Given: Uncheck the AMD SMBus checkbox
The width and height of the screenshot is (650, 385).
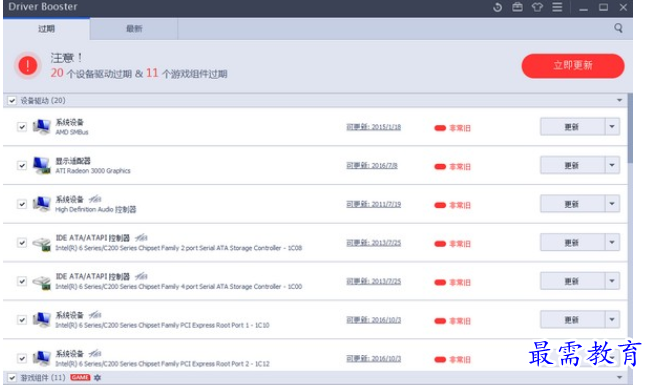Looking at the screenshot, I should [22, 127].
